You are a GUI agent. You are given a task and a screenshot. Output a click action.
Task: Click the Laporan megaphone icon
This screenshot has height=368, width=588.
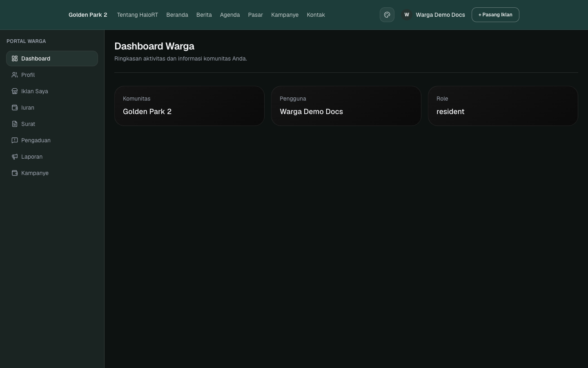[x=15, y=157]
